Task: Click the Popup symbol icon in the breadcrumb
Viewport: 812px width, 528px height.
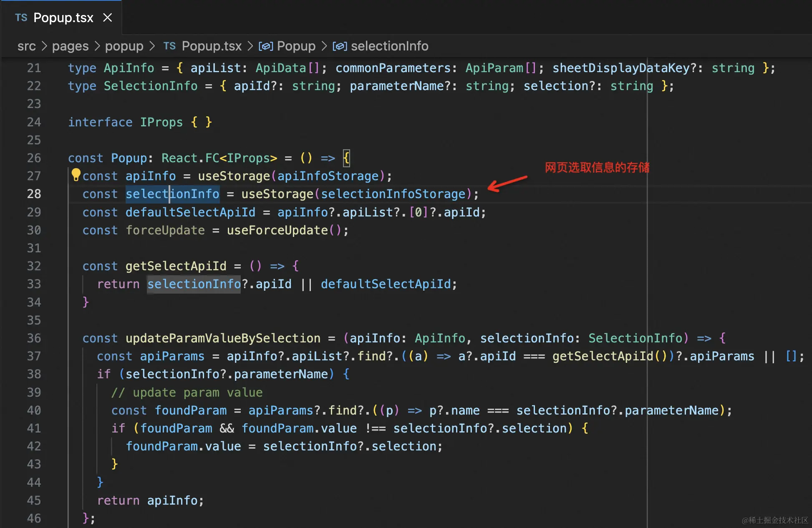Action: tap(265, 46)
